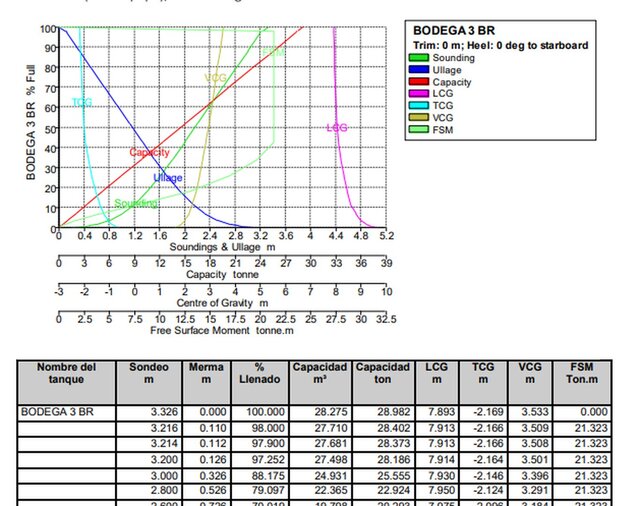Click the magenta LCG legend swatch
640x506 pixels.
[419, 94]
